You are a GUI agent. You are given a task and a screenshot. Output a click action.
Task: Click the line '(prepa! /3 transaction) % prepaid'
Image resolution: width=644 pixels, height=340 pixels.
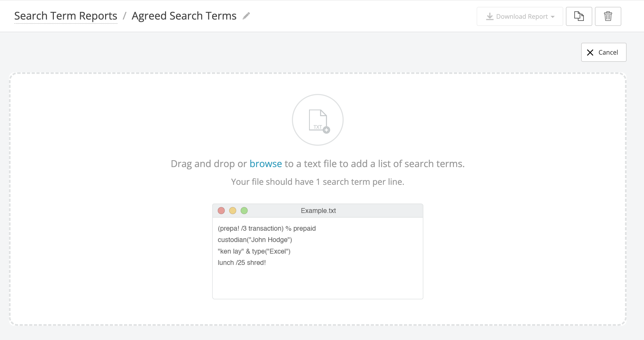(267, 228)
